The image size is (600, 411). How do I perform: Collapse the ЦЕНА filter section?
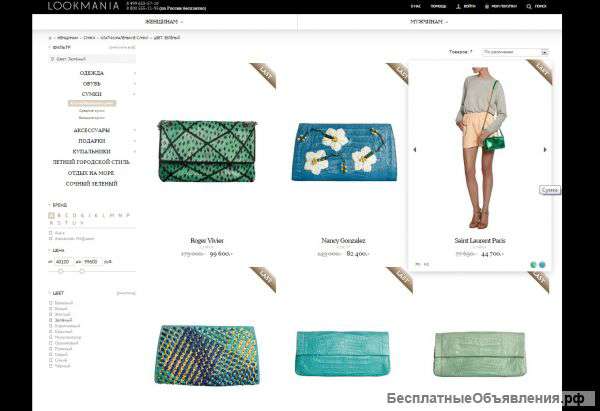(50, 250)
